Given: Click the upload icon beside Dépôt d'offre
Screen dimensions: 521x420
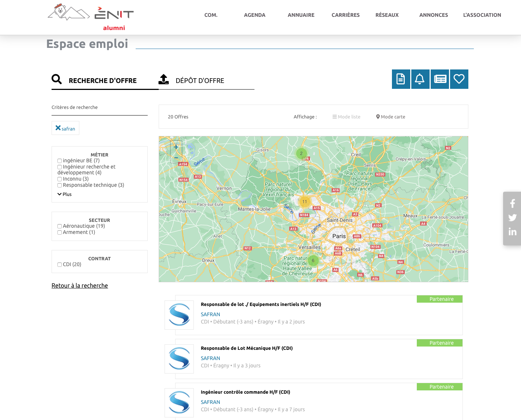Looking at the screenshot, I should pyautogui.click(x=164, y=79).
